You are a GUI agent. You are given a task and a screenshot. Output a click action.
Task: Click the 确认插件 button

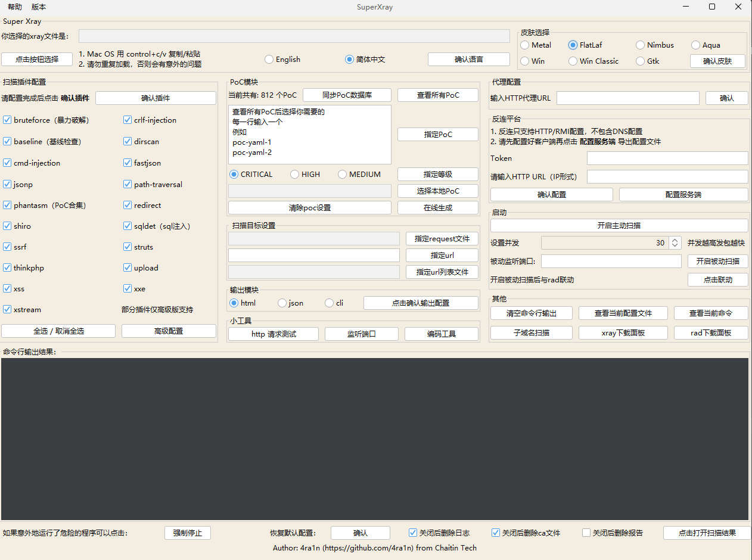tap(156, 98)
